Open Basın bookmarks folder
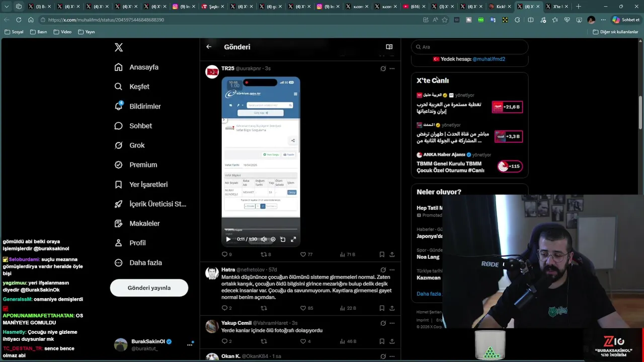644x362 pixels. [39, 32]
